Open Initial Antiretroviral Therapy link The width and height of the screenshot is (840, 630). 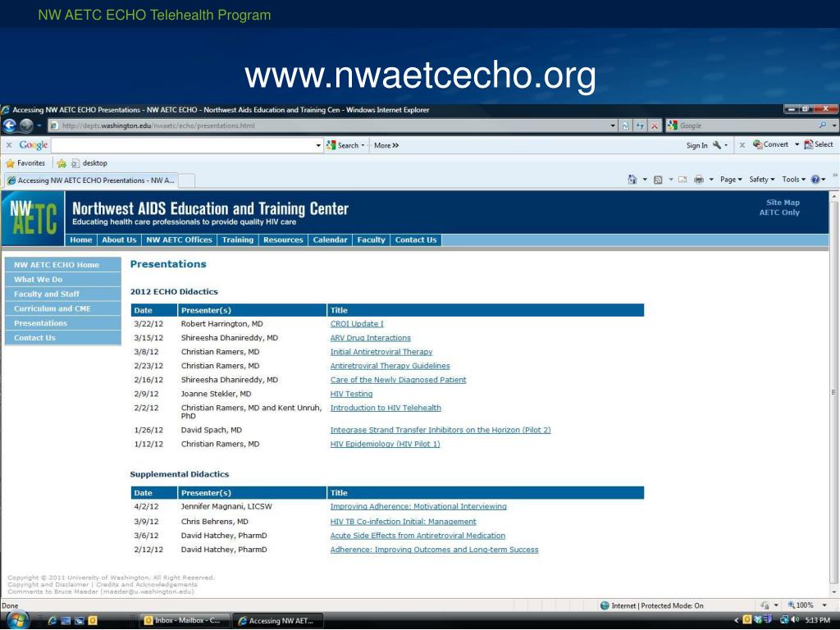pos(381,352)
